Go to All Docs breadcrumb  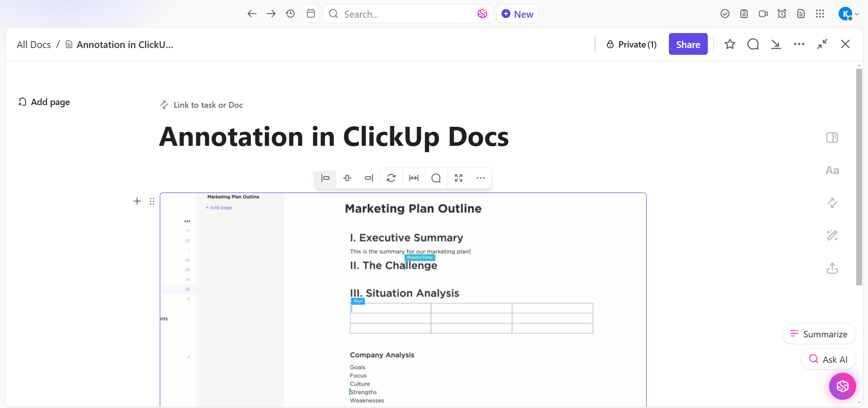(34, 45)
